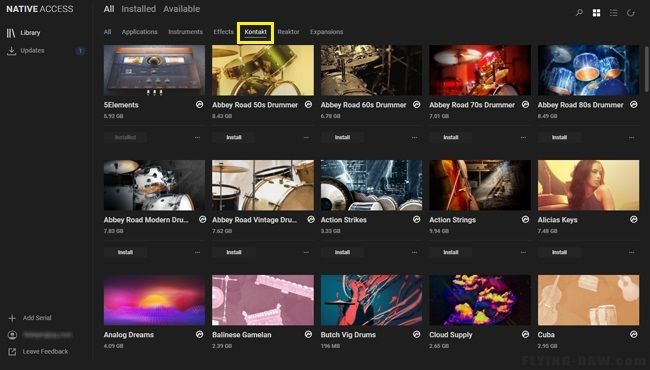The image size is (650, 370).
Task: Install Action Strings library
Action: coord(451,252)
